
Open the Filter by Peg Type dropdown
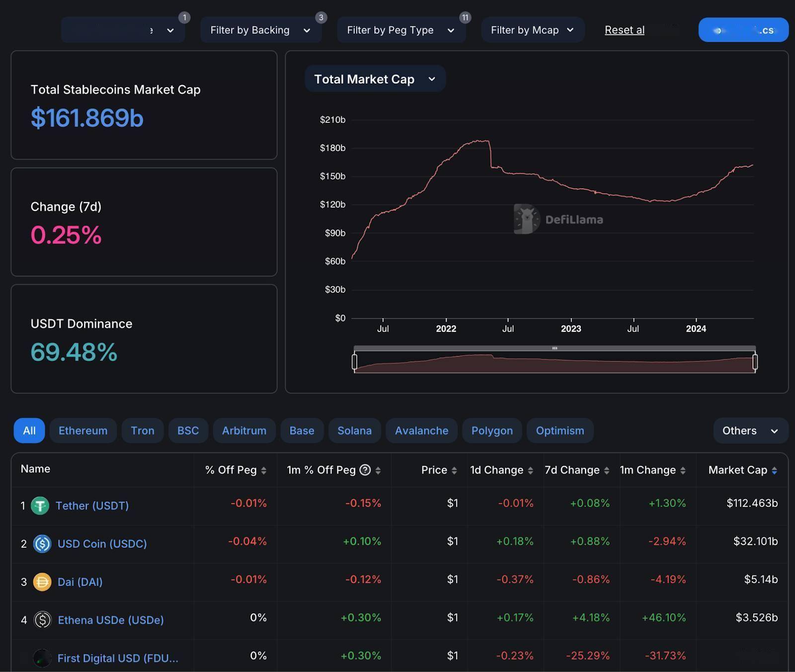pos(401,30)
